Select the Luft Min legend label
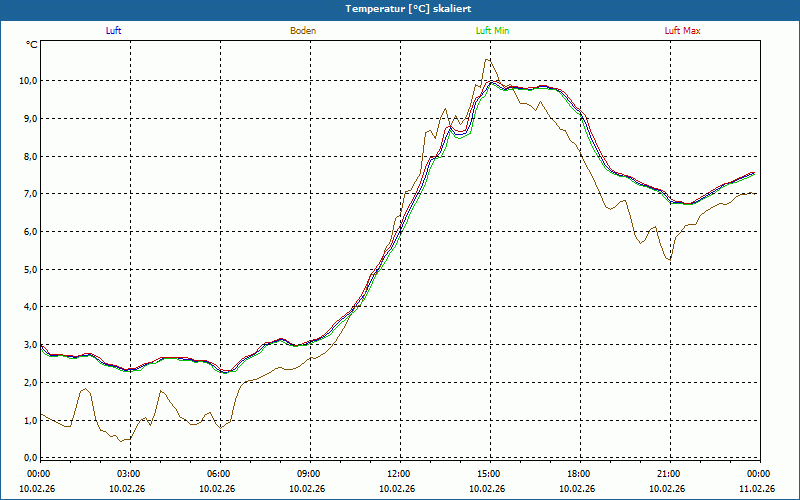This screenshot has height=500, width=800. (491, 31)
